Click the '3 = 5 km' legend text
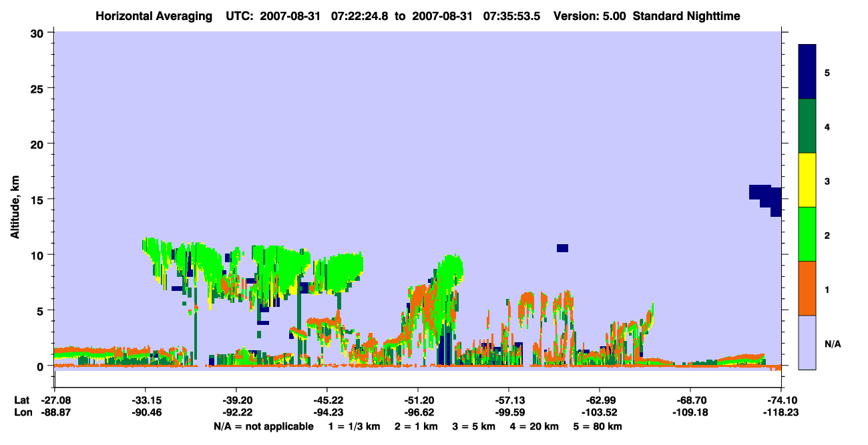This screenshot has width=868, height=445. (473, 426)
